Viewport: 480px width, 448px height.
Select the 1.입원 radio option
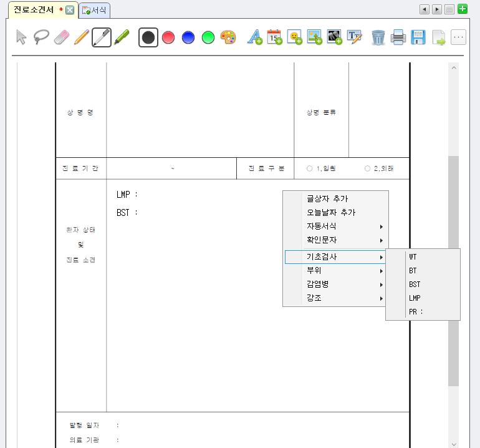click(310, 168)
